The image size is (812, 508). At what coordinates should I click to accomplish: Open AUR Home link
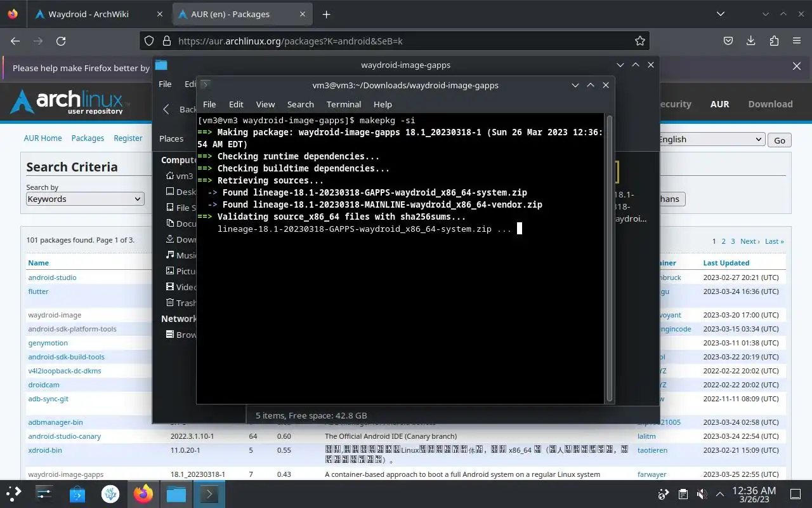tap(43, 138)
